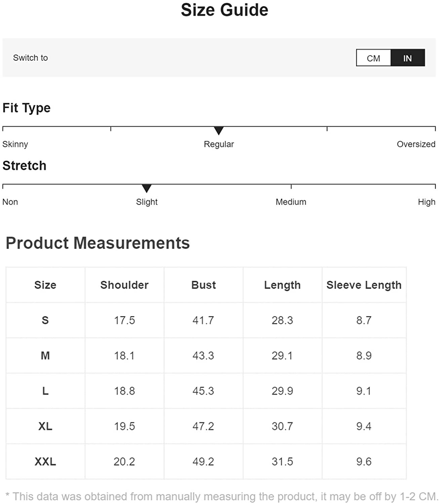Screen dimensions: 439x504
Task: Select the S size row label
Action: [45, 320]
